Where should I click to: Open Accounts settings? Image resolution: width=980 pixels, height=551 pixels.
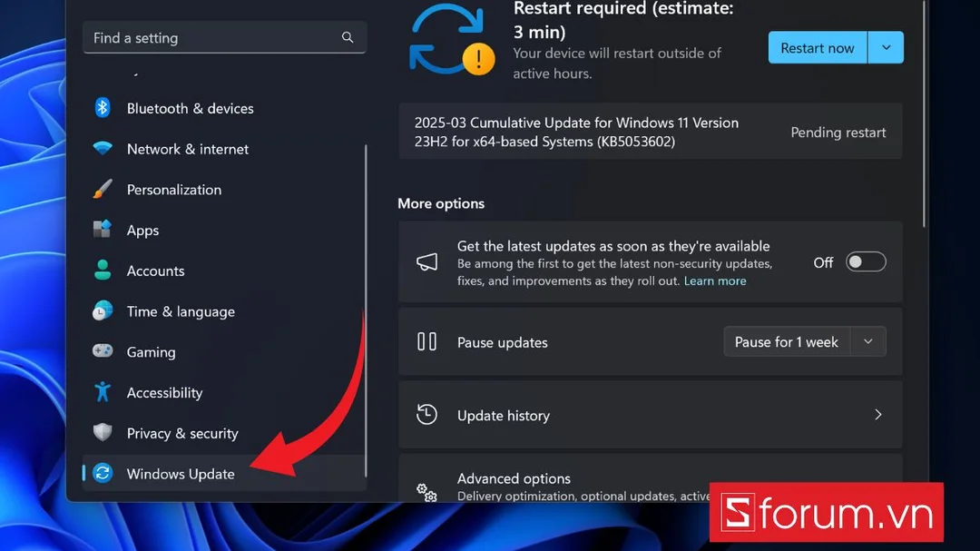click(x=224, y=271)
